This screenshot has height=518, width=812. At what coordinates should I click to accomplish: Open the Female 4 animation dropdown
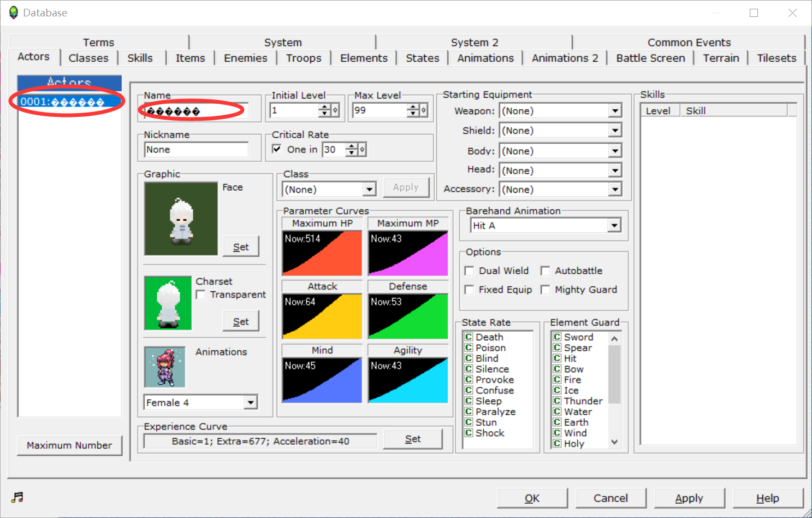(x=250, y=403)
